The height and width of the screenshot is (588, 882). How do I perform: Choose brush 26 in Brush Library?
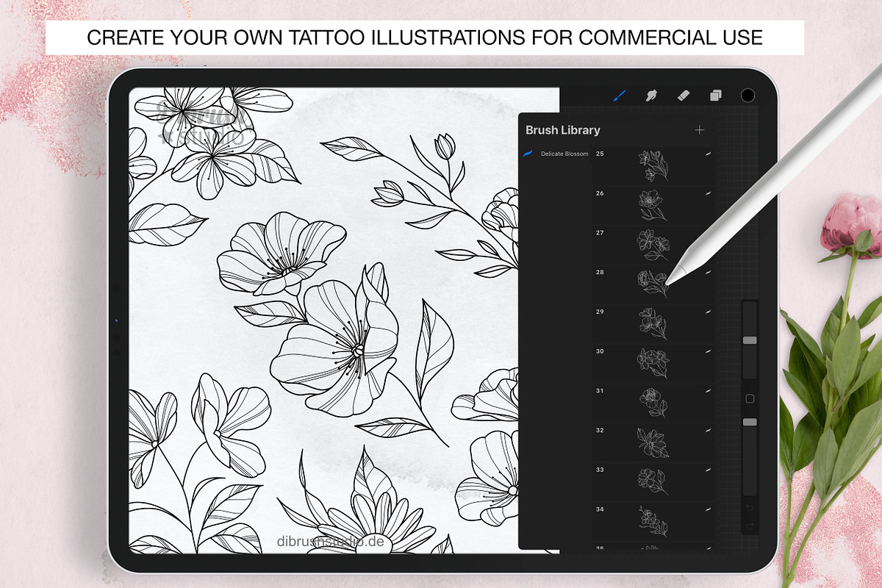[654, 205]
